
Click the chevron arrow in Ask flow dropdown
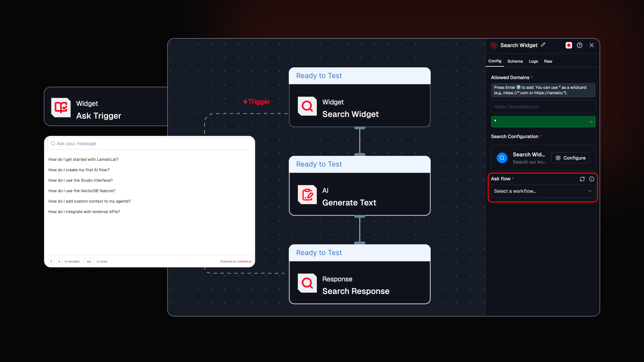(590, 191)
